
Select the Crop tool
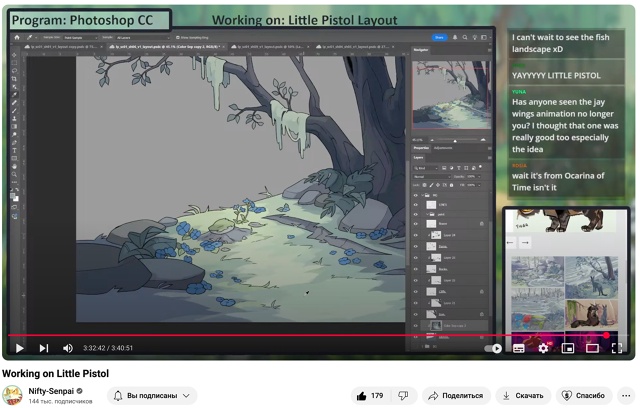point(15,79)
